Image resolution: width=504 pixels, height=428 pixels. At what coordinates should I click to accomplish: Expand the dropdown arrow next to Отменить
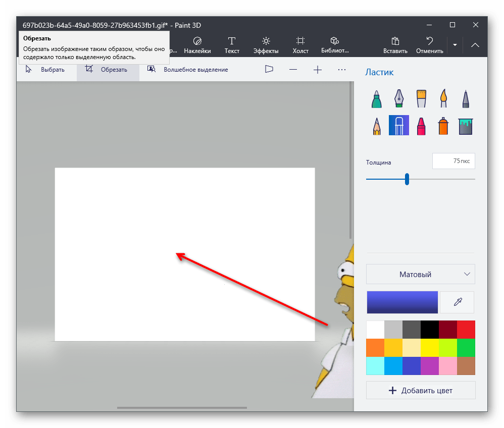tap(455, 45)
